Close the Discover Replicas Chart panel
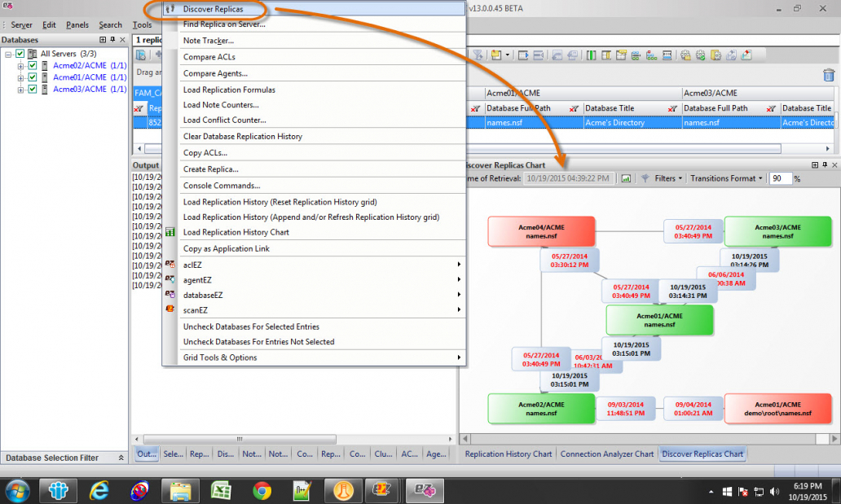Image resolution: width=841 pixels, height=504 pixels. click(x=834, y=165)
